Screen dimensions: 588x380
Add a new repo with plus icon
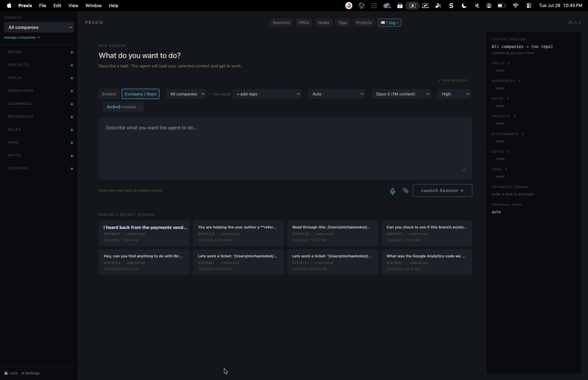[x=72, y=52]
